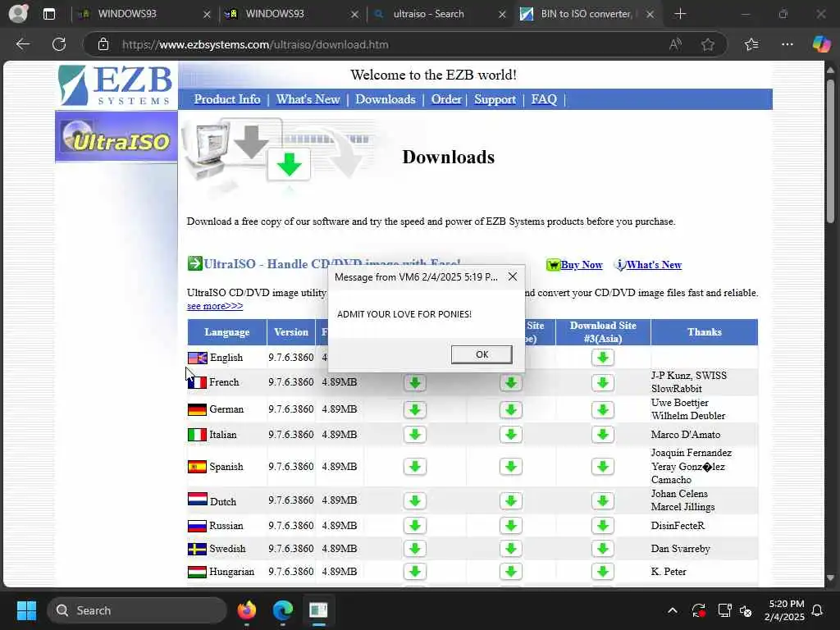Screen dimensions: 840x630
Task: Follow the see more>>> link
Action: (215, 306)
